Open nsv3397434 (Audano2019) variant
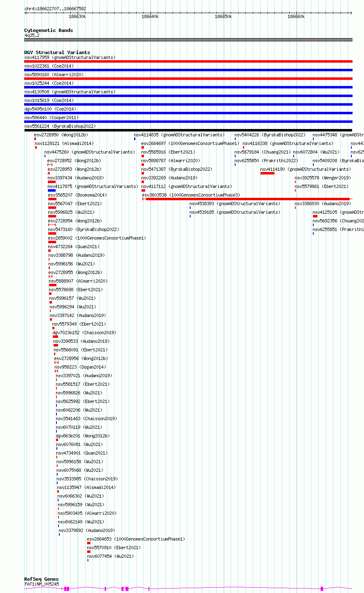Viewport: 364px width, 593px height. [x=76, y=178]
